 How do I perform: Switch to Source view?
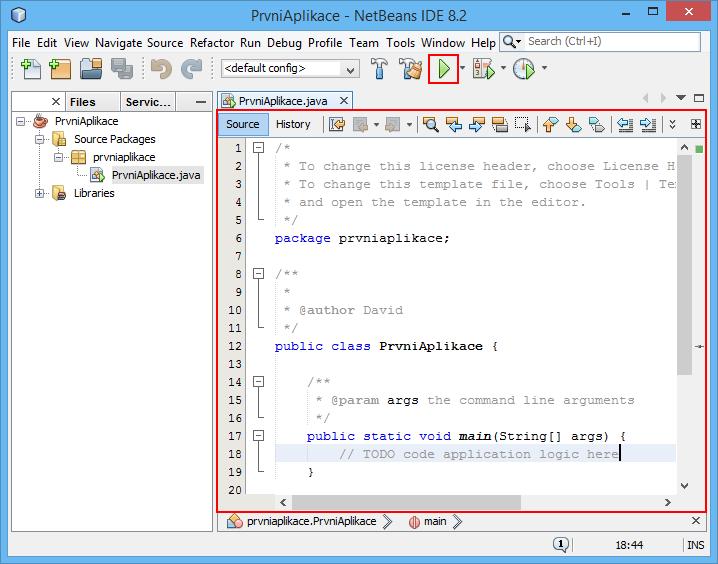click(x=243, y=124)
